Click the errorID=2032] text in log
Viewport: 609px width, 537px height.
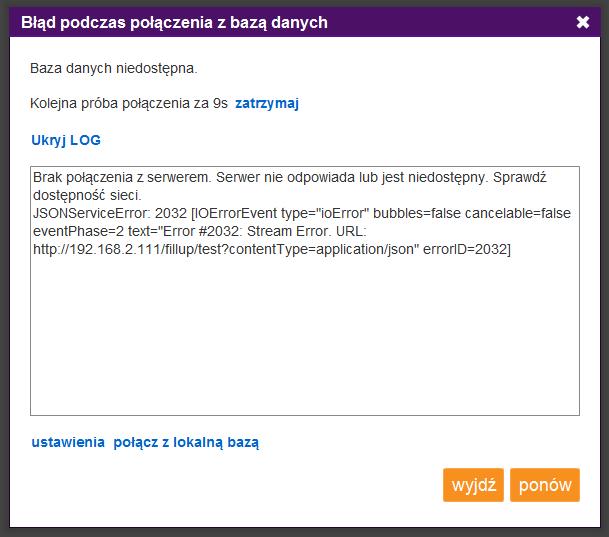tap(467, 249)
